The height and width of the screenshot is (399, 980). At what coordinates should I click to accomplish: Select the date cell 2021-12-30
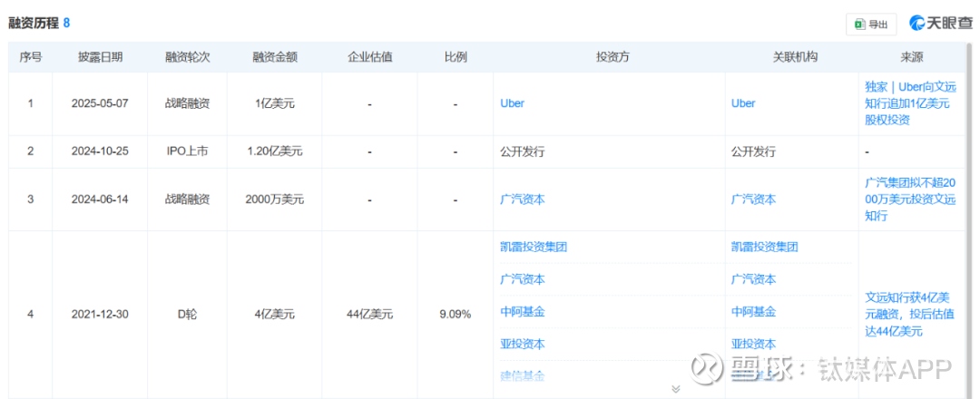pos(100,314)
